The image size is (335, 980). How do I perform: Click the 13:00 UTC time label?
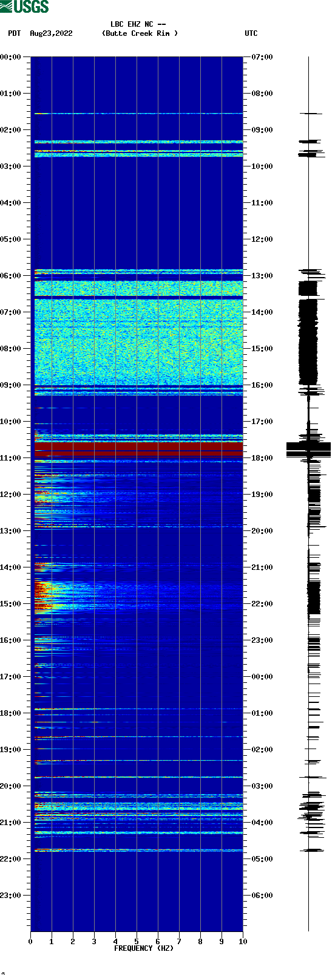point(262,276)
